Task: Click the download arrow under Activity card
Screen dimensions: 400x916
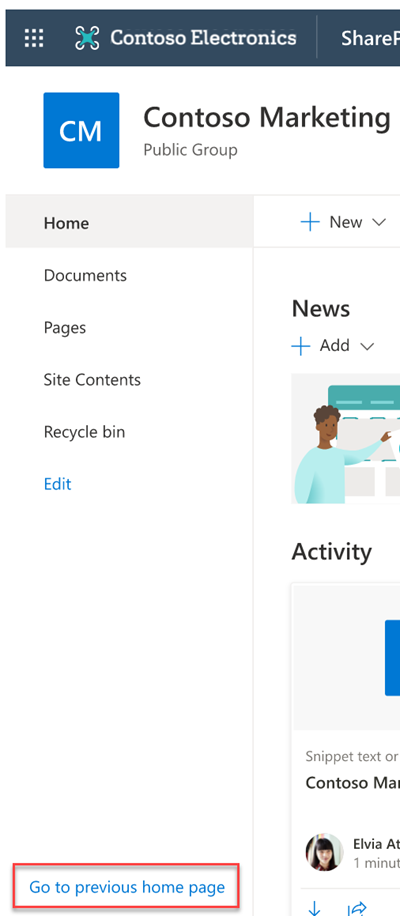Action: 314,909
